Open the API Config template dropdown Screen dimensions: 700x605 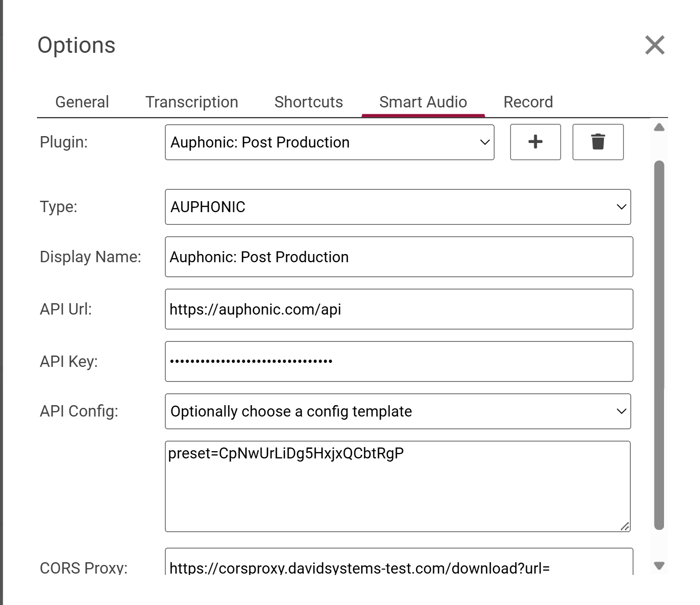398,412
